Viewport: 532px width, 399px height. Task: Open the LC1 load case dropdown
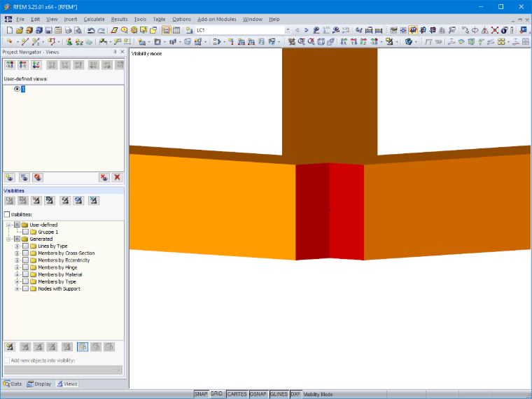pyautogui.click(x=288, y=30)
